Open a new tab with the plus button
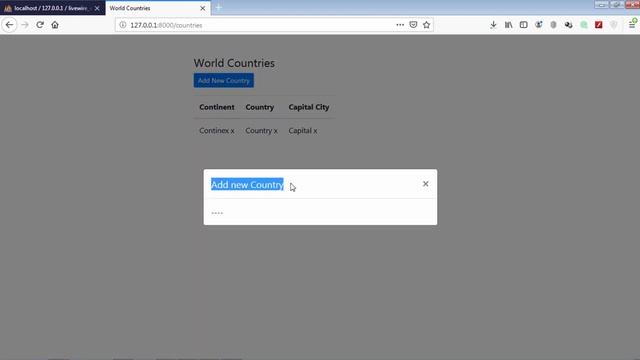 point(218,8)
